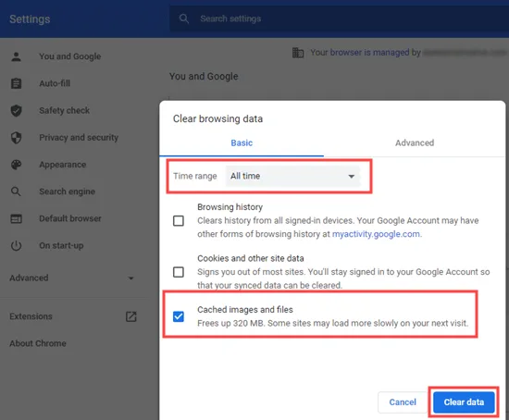Select the Basic tab
509x420 pixels.
[x=242, y=142]
